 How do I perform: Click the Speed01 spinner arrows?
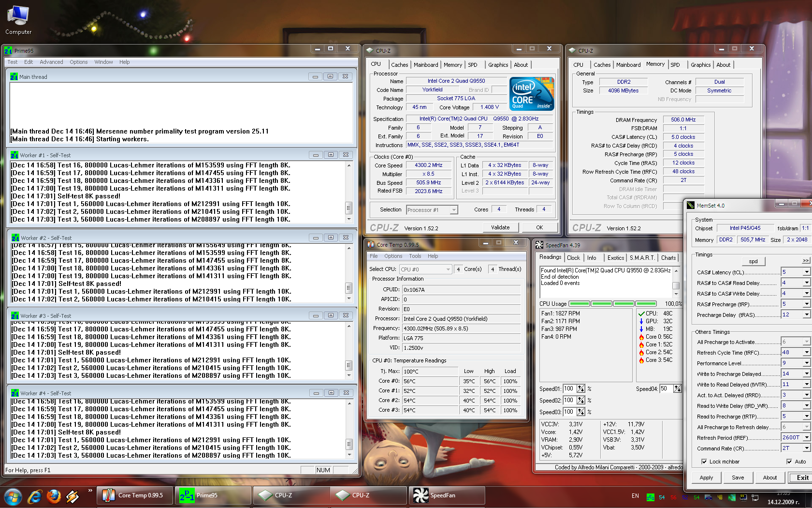pos(581,388)
